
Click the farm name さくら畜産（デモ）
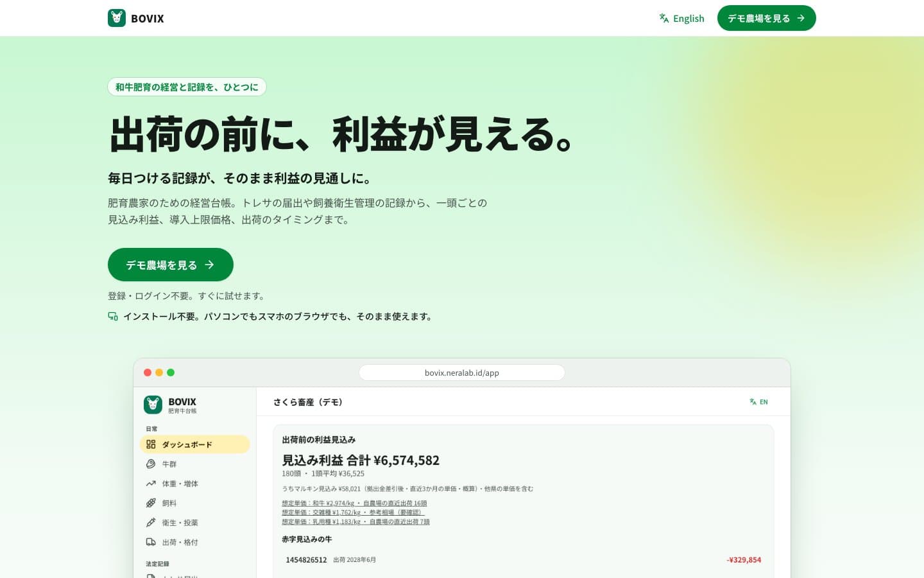click(x=308, y=402)
